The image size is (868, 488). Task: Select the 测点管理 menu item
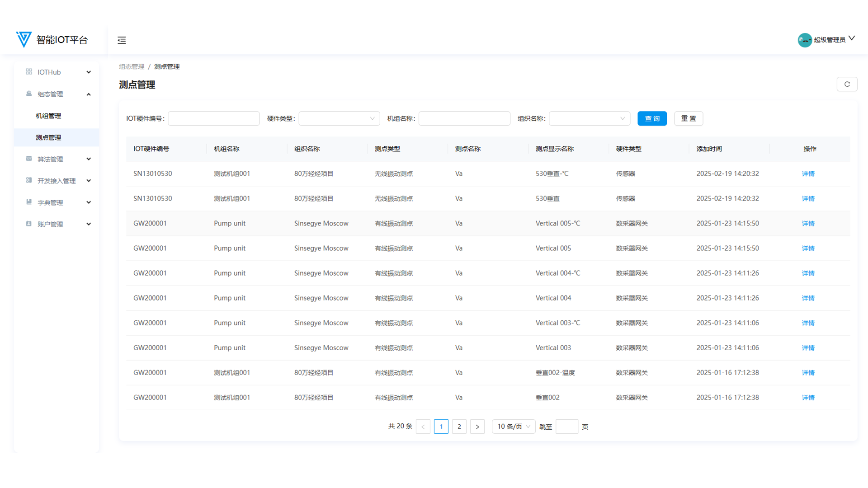(x=48, y=137)
